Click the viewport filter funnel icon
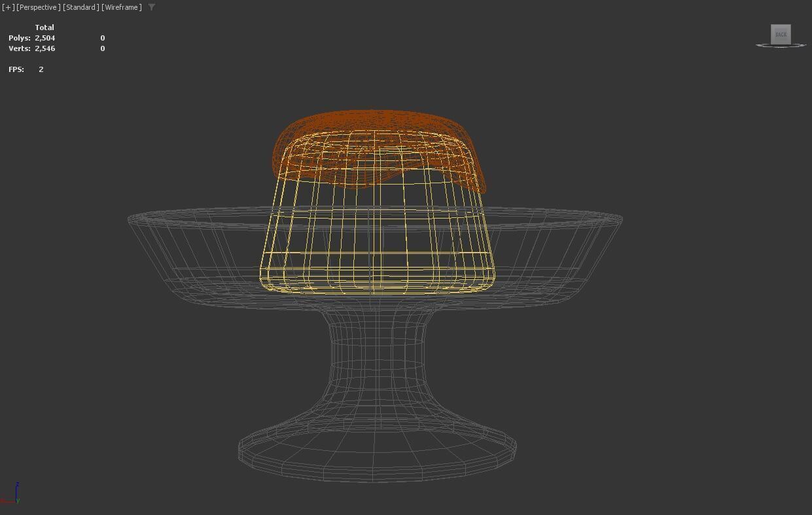The width and height of the screenshot is (812, 515). (152, 7)
